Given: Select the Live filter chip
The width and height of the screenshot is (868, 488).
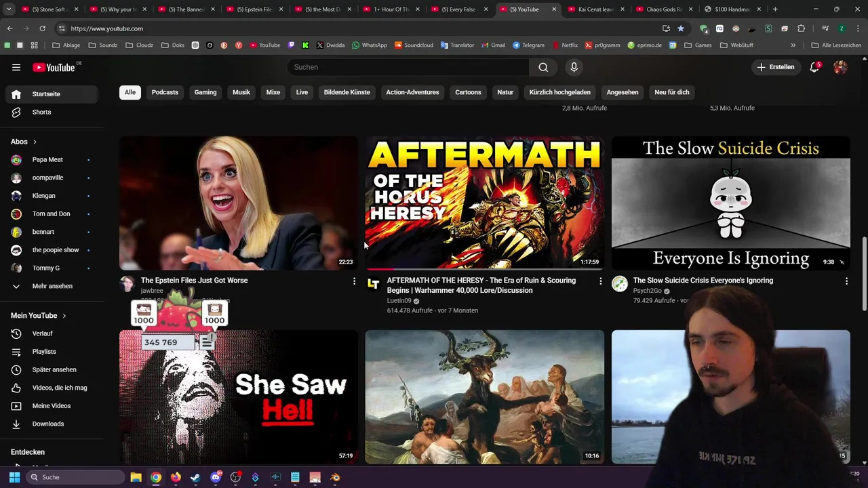Looking at the screenshot, I should [x=302, y=92].
